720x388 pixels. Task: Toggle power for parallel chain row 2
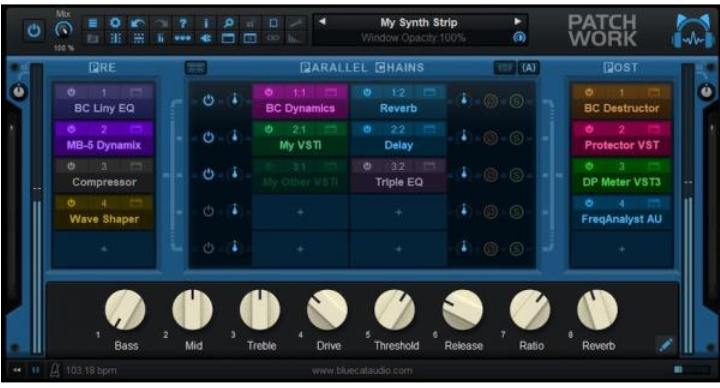click(208, 137)
